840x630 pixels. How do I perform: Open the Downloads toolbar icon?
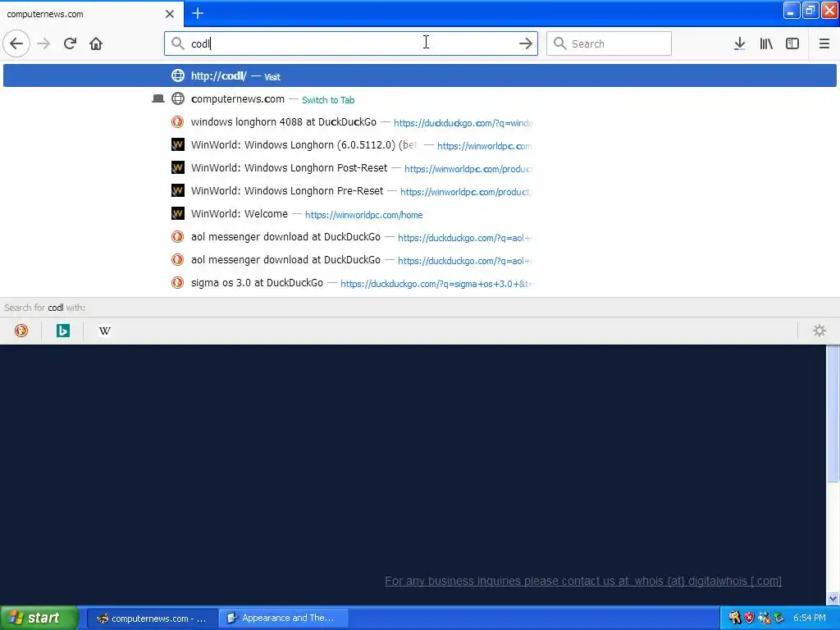click(739, 43)
